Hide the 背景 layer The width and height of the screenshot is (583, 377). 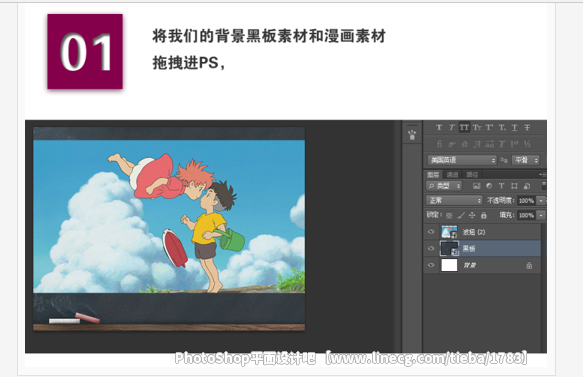pyautogui.click(x=431, y=265)
